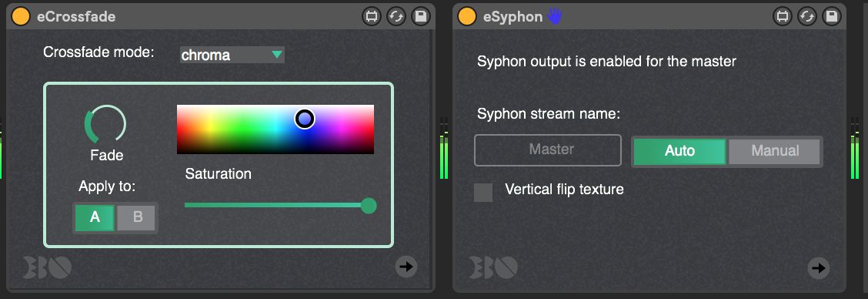
Task: Apply crossfade to channel B
Action: (x=137, y=217)
